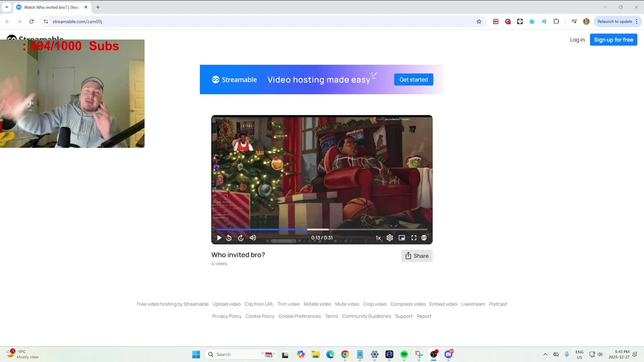Open Copilot from taskbar
644x362 pixels.
tap(301, 354)
